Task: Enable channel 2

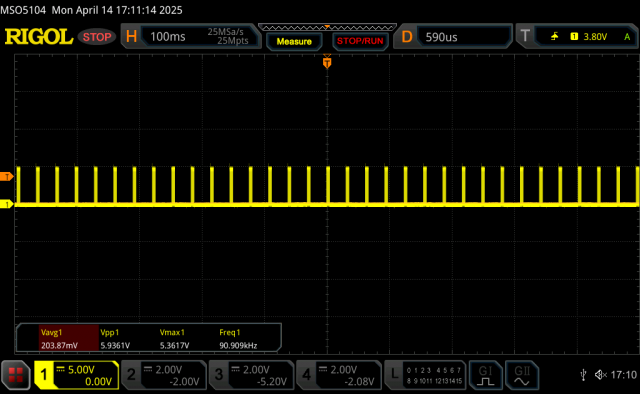Action: click(164, 375)
